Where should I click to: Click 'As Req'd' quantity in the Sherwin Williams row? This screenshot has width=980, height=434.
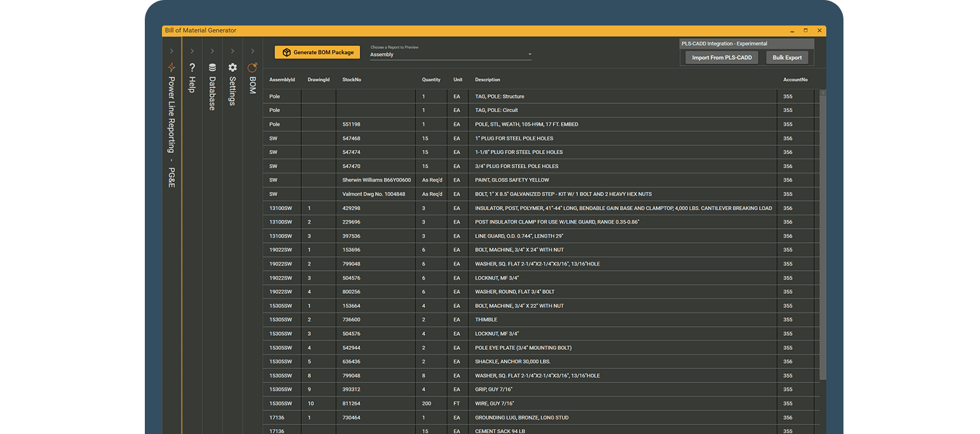pos(432,180)
